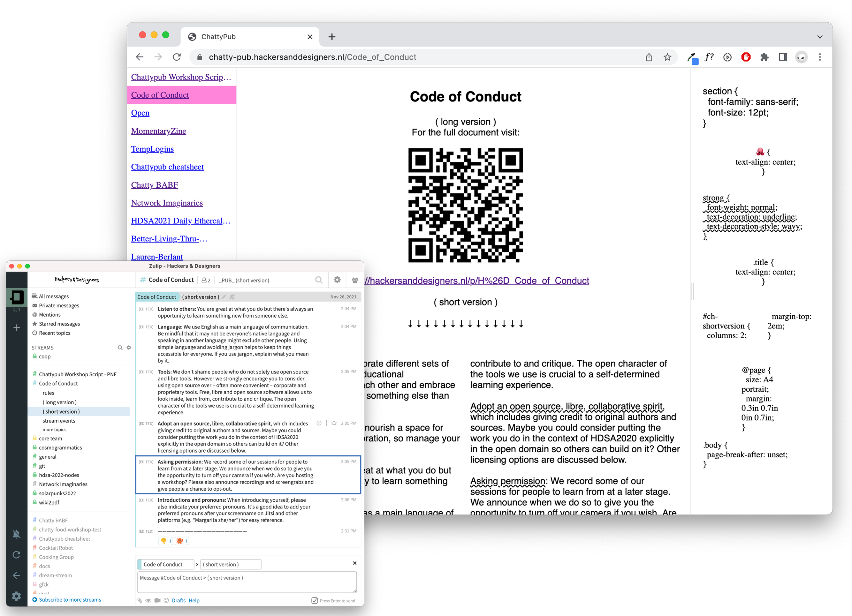
Task: Click the hackersanddesigners.nl Code of Conduct link
Action: pyautogui.click(x=476, y=281)
